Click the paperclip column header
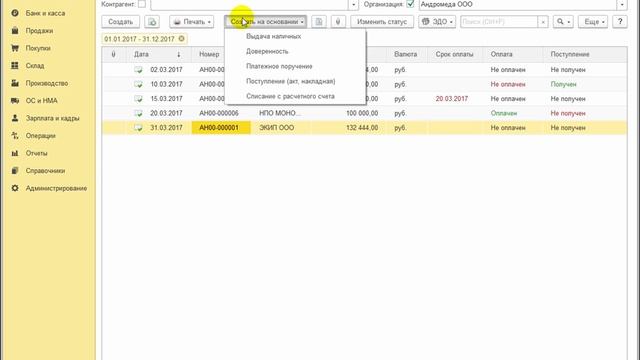Screen dimensions: 640x360 [x=113, y=54]
